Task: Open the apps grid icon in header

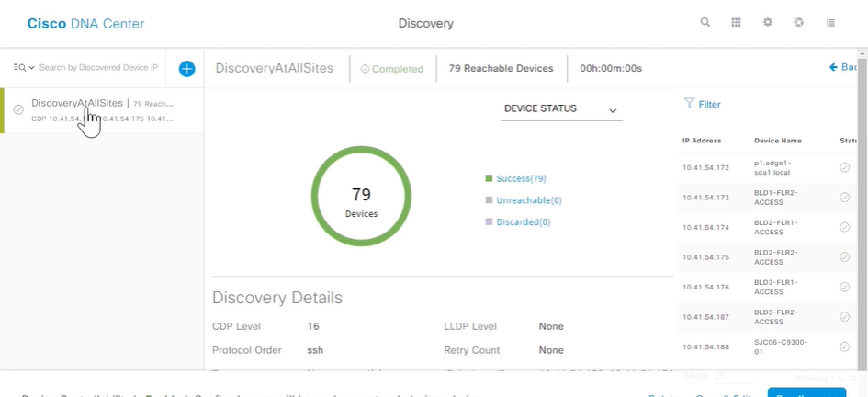Action: click(736, 22)
